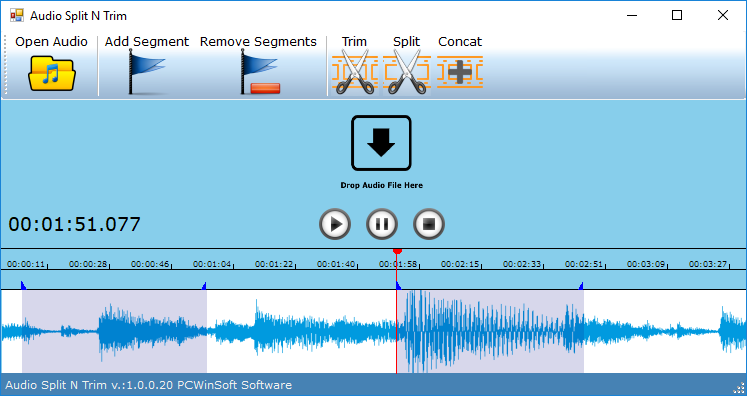Open the audio file folder icon

point(52,73)
